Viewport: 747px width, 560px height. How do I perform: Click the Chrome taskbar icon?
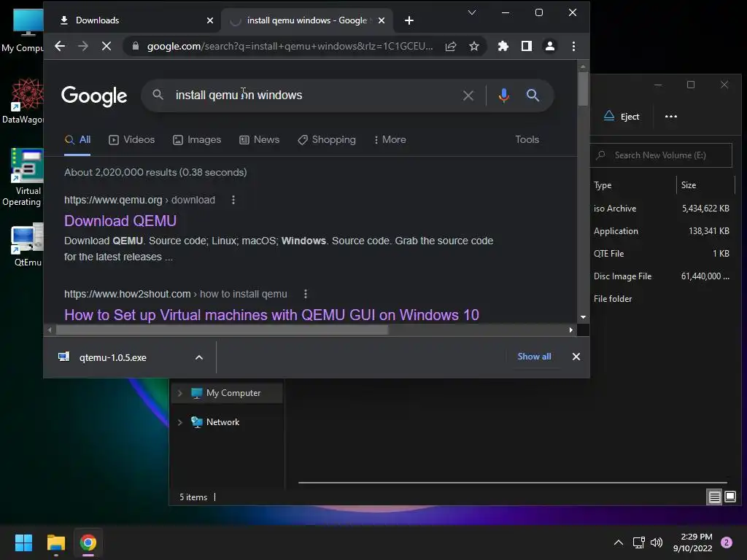click(x=88, y=542)
